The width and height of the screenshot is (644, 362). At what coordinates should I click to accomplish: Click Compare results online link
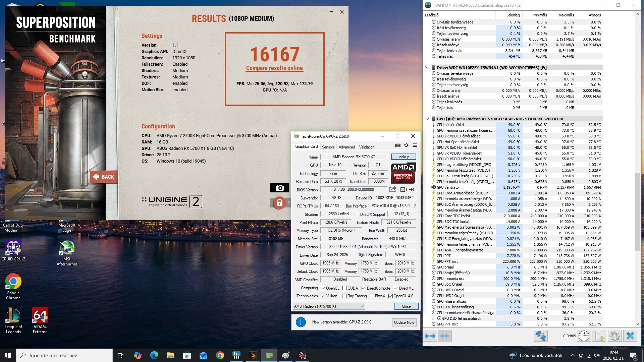[274, 68]
